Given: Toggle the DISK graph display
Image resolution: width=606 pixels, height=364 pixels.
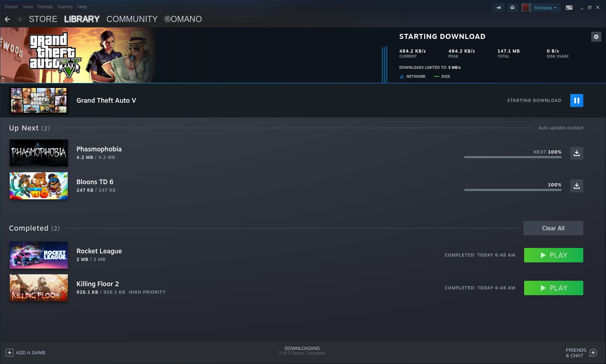Looking at the screenshot, I should pyautogui.click(x=442, y=76).
